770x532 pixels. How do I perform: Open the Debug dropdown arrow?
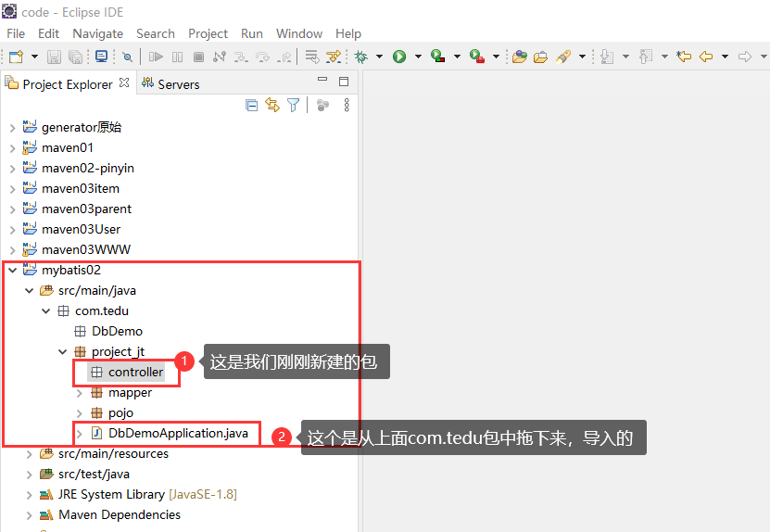379,57
